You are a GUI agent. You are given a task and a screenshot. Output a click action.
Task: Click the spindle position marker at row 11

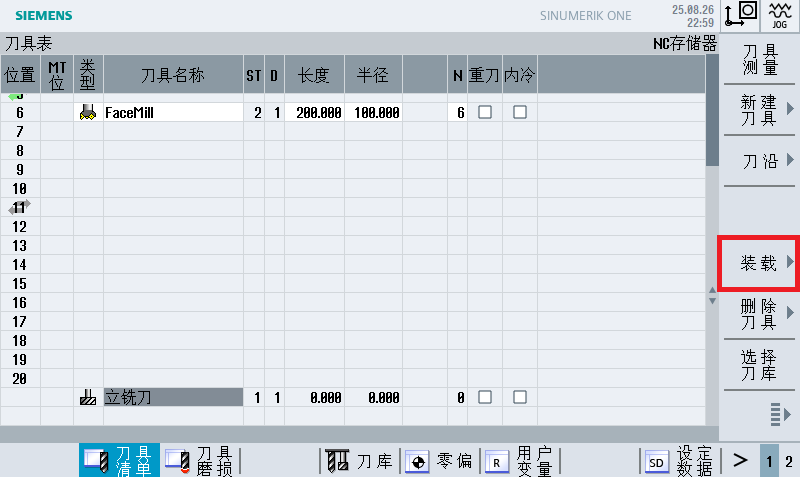click(x=19, y=207)
